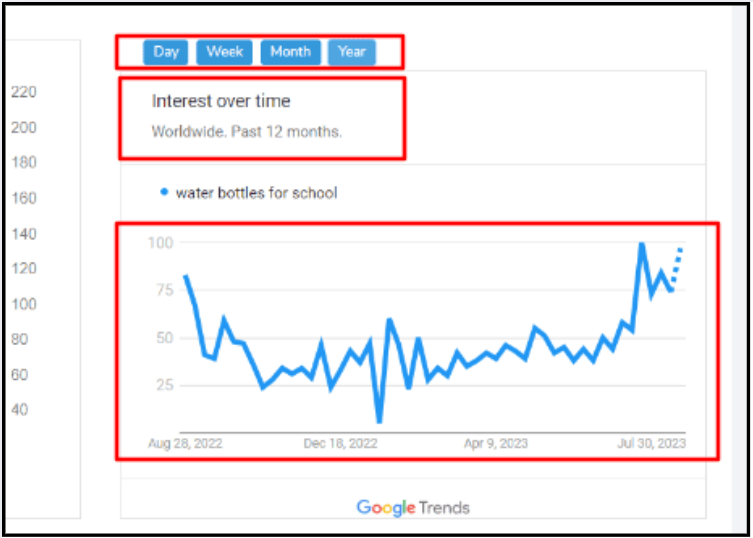Click the 100 value on chart axis

tap(161, 243)
